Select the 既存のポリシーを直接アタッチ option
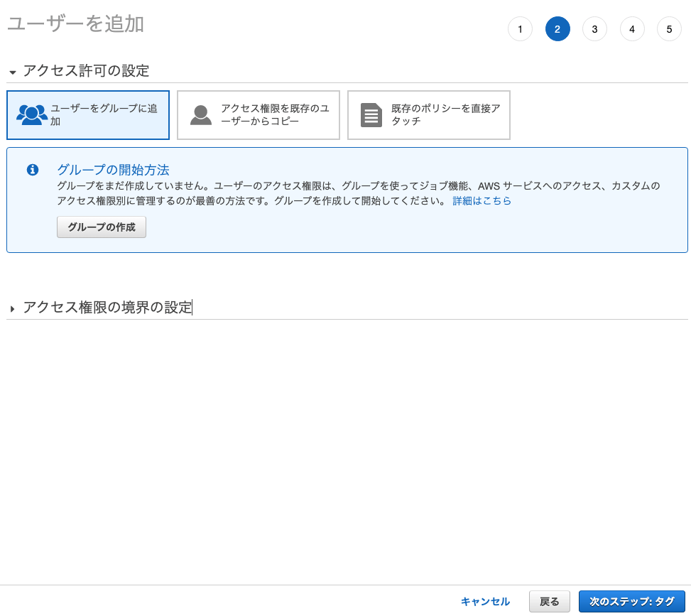Image resolution: width=691 pixels, height=616 pixels. pyautogui.click(x=429, y=114)
